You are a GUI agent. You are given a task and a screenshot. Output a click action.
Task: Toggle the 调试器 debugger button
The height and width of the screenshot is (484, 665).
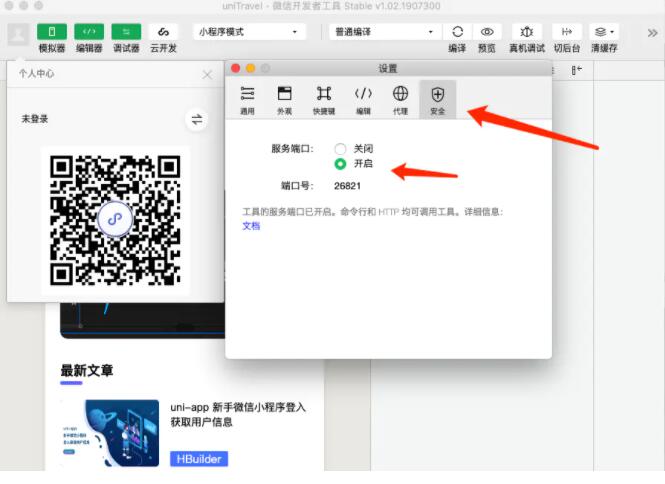pos(126,32)
